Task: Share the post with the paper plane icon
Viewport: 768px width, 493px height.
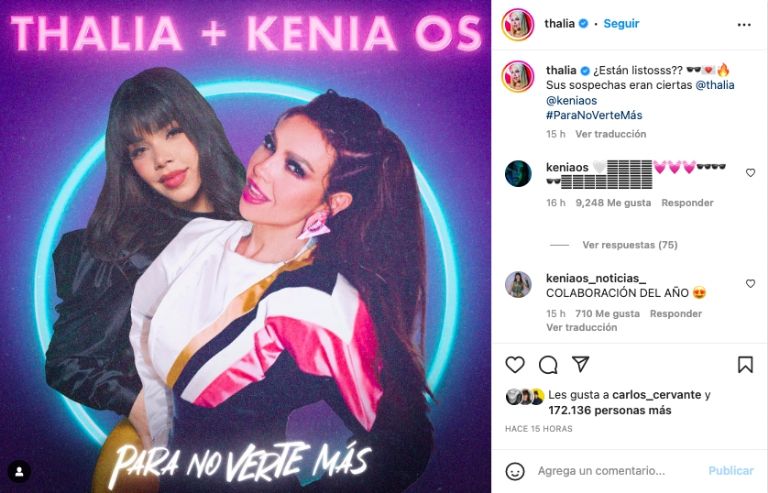Action: [x=580, y=364]
